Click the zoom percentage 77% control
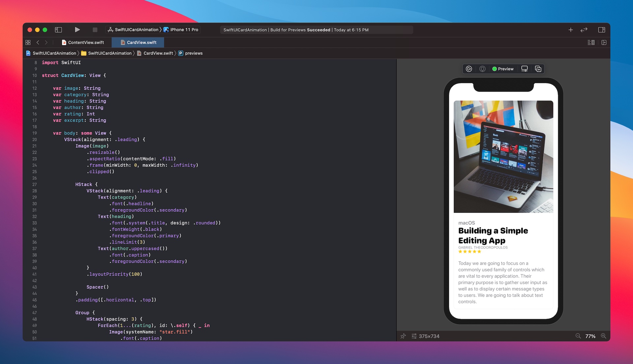 pyautogui.click(x=590, y=336)
